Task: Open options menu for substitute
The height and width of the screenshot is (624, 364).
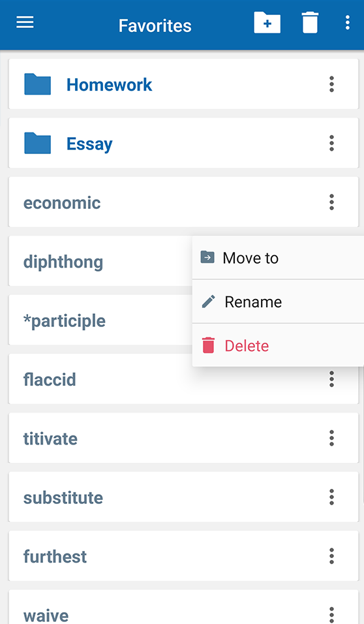Action: (x=331, y=497)
